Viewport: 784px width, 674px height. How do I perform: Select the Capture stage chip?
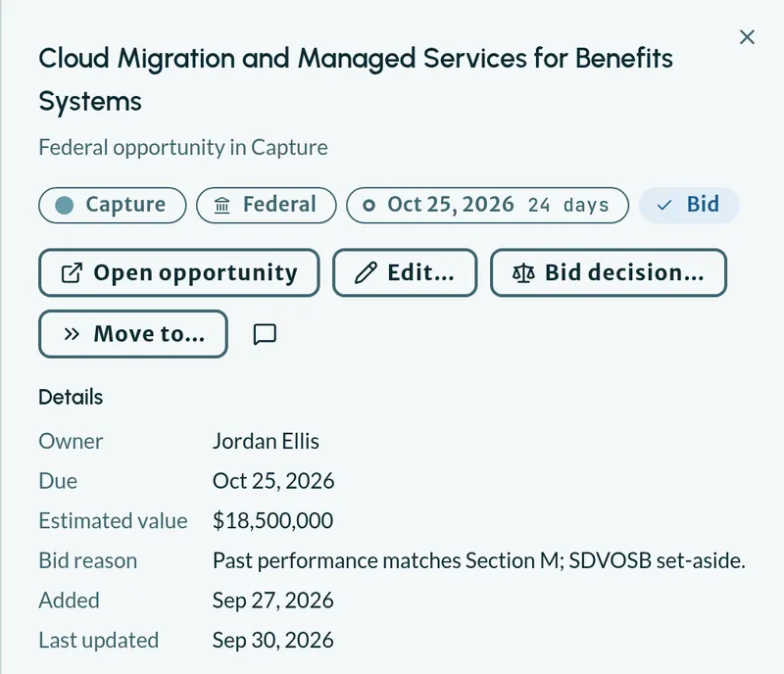click(x=113, y=205)
